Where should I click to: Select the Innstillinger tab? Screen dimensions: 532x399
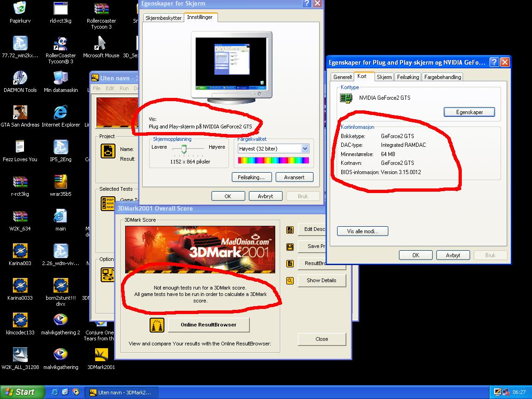200,17
